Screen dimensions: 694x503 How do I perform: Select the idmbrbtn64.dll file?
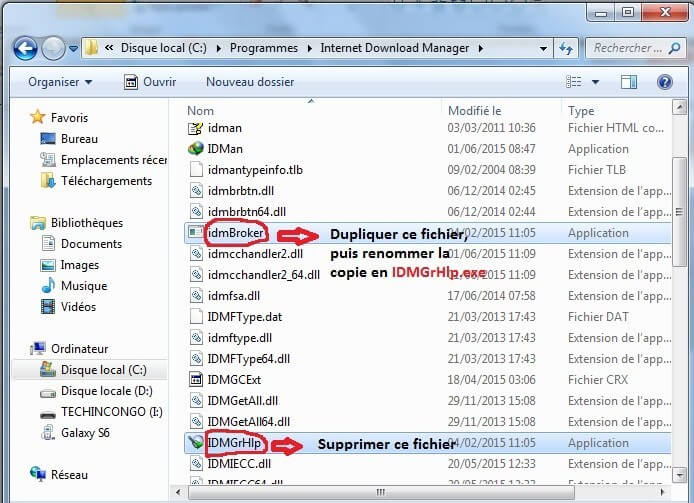tap(247, 212)
